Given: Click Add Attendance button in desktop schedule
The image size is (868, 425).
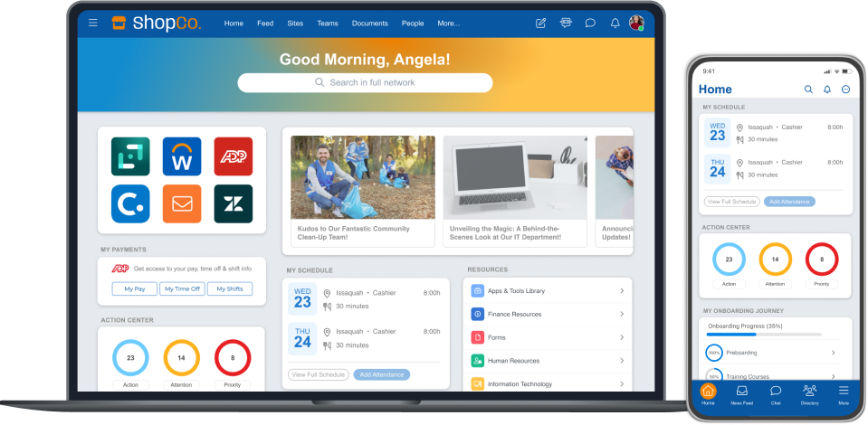Looking at the screenshot, I should [x=381, y=374].
